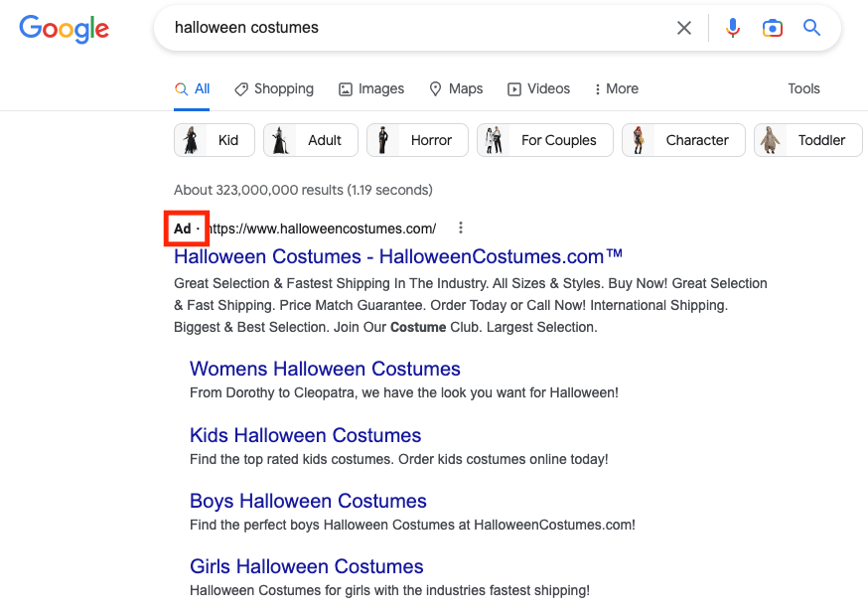Open the Girls Halloween Costumes sitelink

pyautogui.click(x=307, y=566)
